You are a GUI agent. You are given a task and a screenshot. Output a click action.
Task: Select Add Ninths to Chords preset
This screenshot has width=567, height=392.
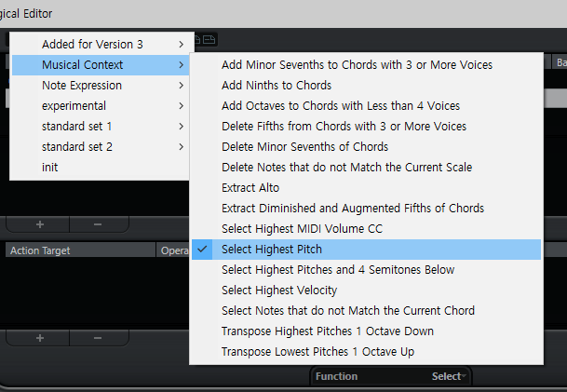[x=366, y=86]
